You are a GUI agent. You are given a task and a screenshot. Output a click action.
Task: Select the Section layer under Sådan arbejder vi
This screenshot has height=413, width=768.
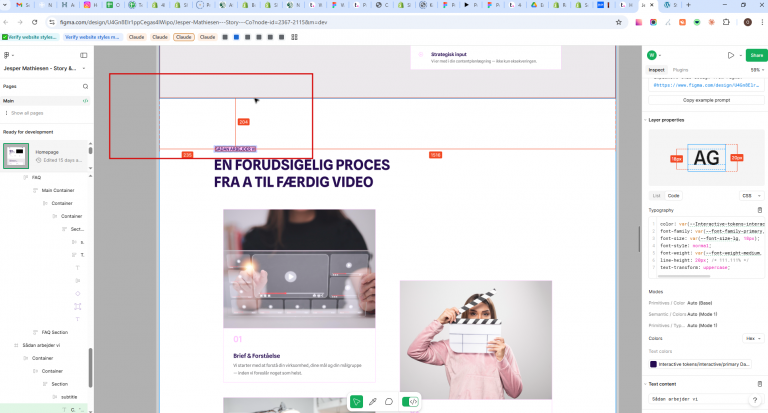[59, 384]
